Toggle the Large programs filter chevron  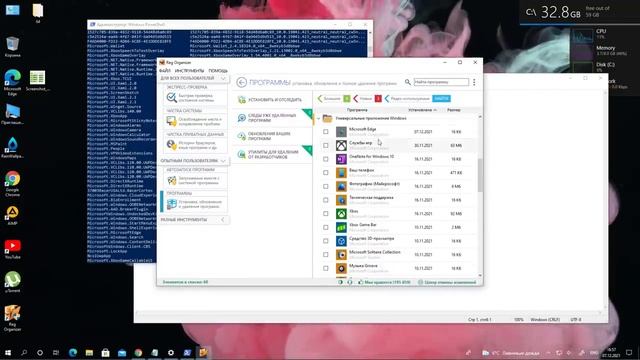pyautogui.click(x=320, y=98)
